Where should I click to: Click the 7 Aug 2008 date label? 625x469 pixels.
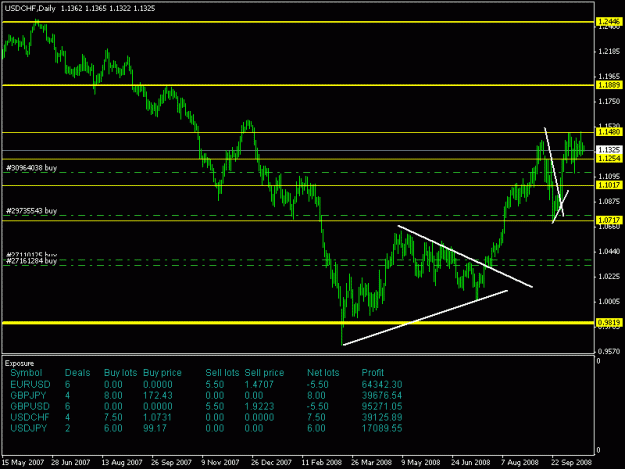click(520, 462)
